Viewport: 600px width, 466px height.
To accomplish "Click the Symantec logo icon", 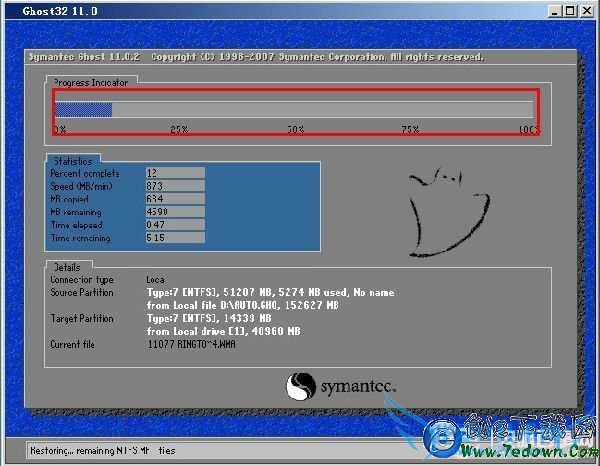I will point(301,386).
